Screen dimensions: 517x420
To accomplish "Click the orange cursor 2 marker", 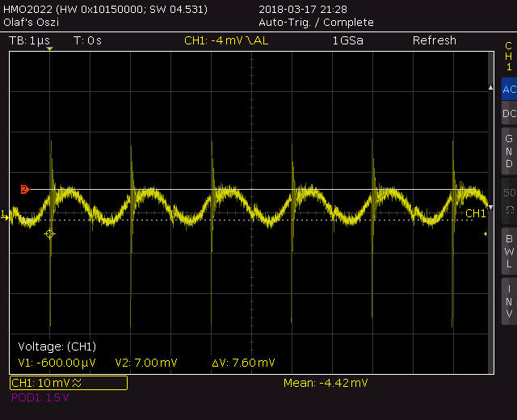I will pyautogui.click(x=25, y=190).
